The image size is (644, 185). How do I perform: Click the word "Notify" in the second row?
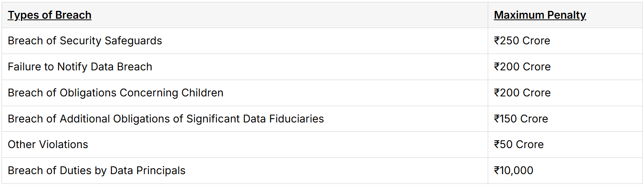pos(72,67)
